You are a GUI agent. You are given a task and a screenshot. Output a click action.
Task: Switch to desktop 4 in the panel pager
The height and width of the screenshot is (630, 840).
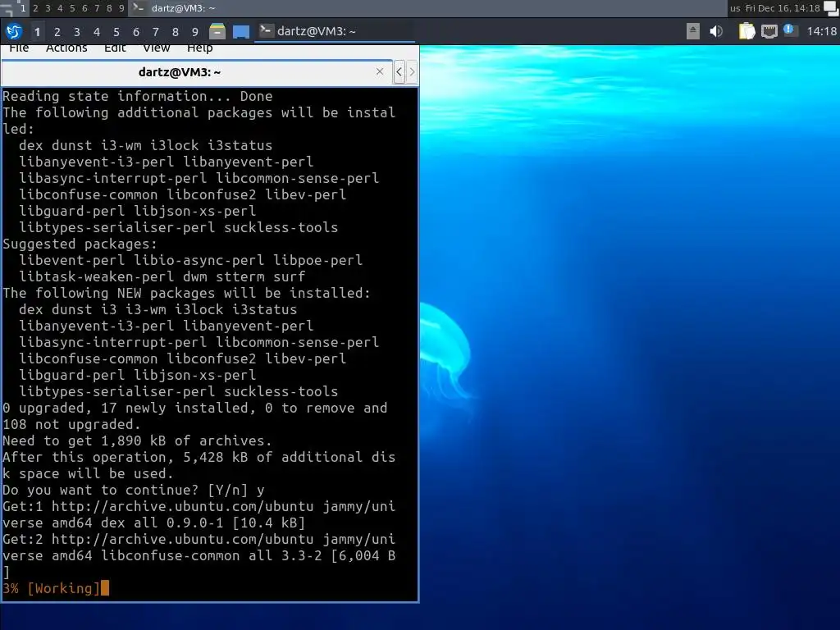(x=97, y=32)
